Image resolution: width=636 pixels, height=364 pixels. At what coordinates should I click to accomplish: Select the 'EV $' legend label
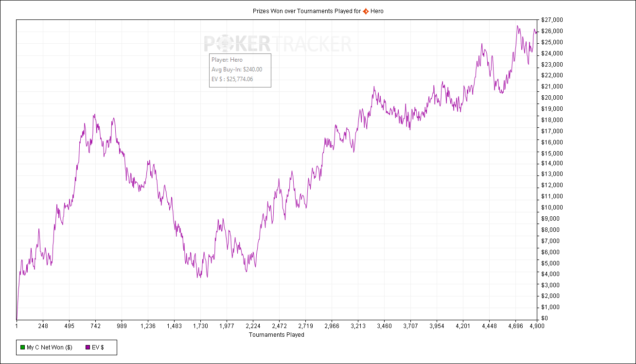point(98,347)
